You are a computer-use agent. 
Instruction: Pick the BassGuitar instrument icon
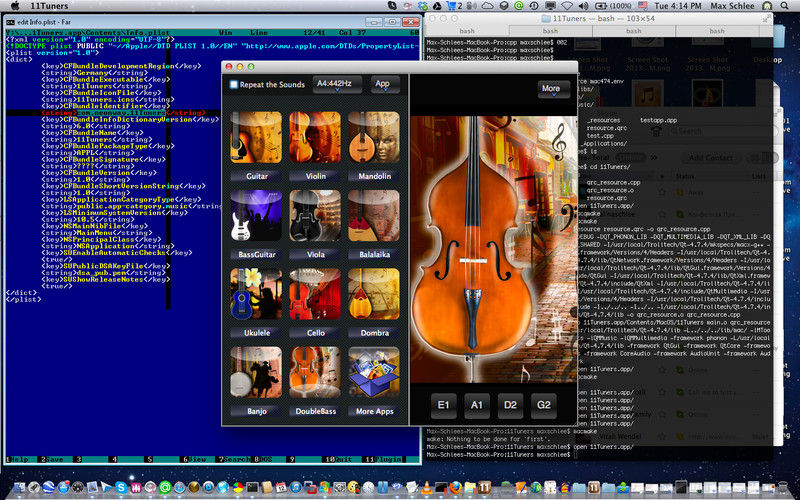coord(256,215)
